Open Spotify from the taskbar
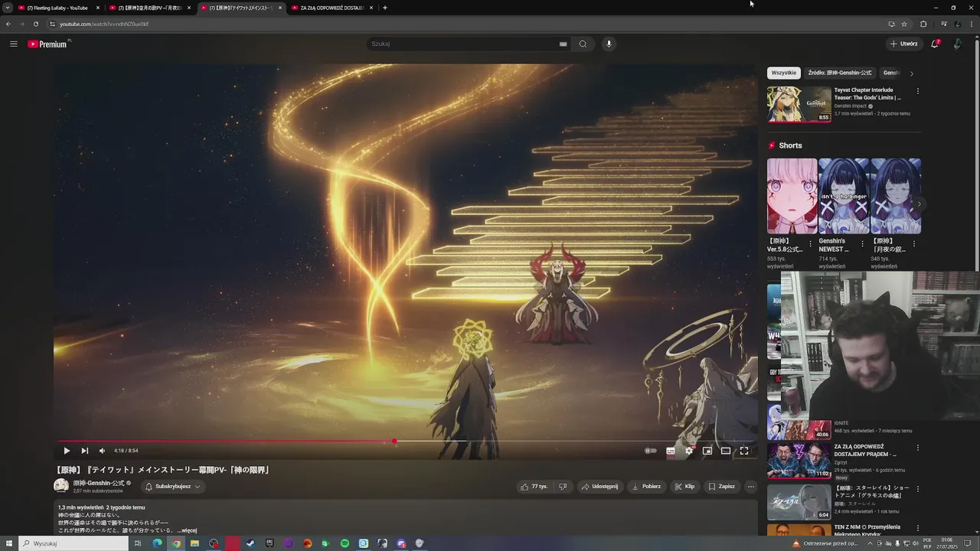This screenshot has height=551, width=980. [345, 543]
